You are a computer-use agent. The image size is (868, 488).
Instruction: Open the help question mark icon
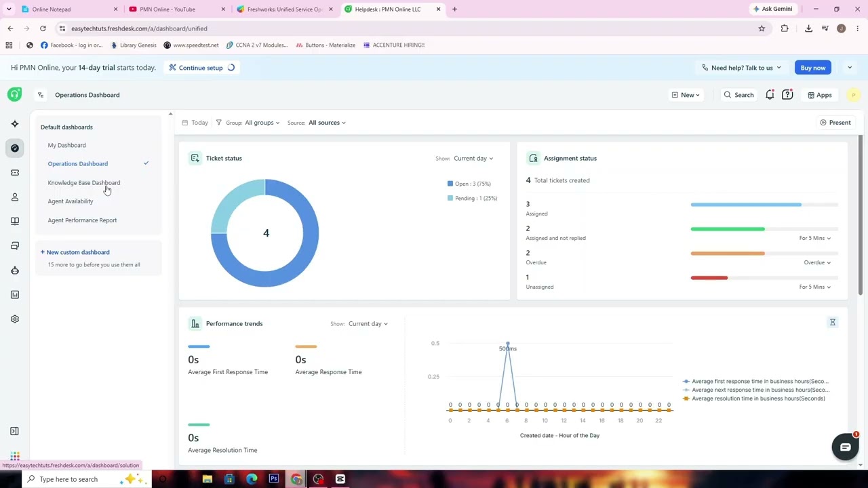pyautogui.click(x=787, y=95)
